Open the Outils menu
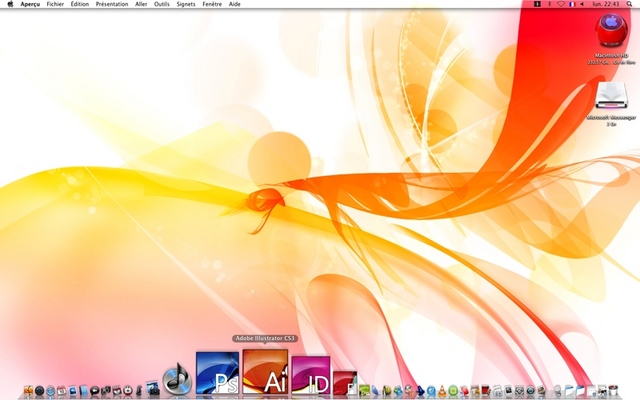Screen dimensions: 640x400 pos(162,4)
